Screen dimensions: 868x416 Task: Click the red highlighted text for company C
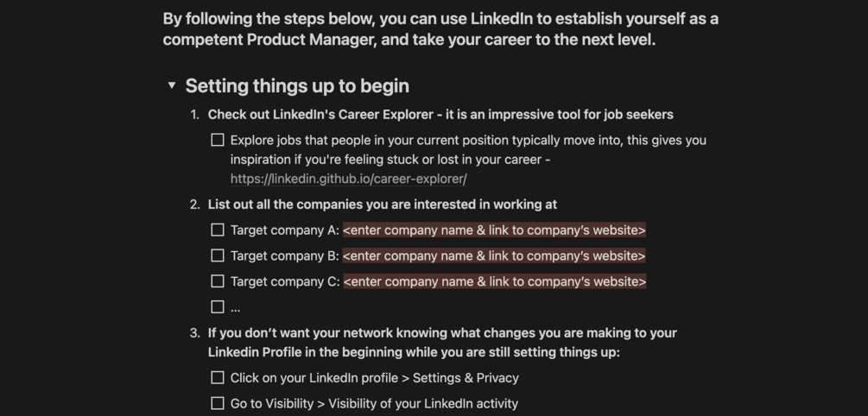pos(494,281)
